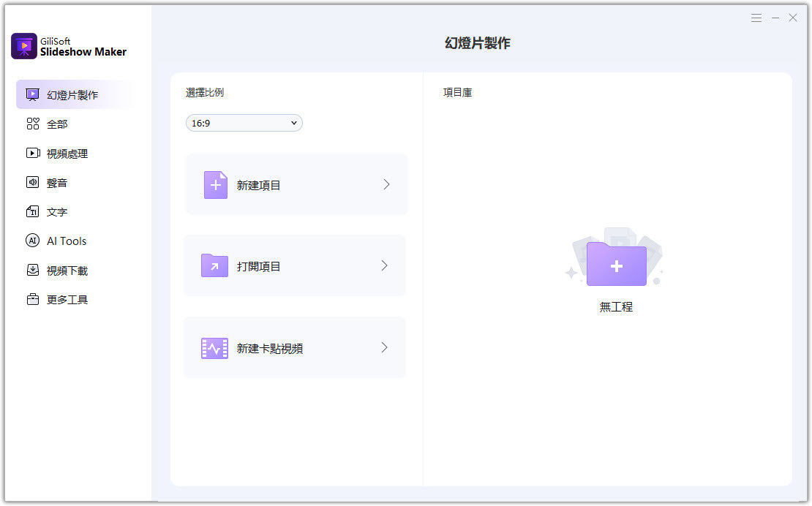Click the 全部 grid icon in the sidebar
Screen dimensions: 812x506
(32, 124)
